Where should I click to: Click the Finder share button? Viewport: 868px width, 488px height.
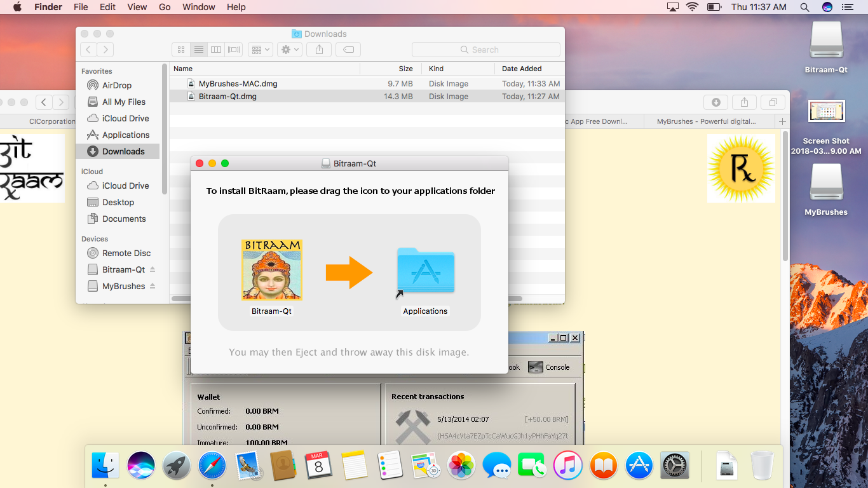click(319, 50)
